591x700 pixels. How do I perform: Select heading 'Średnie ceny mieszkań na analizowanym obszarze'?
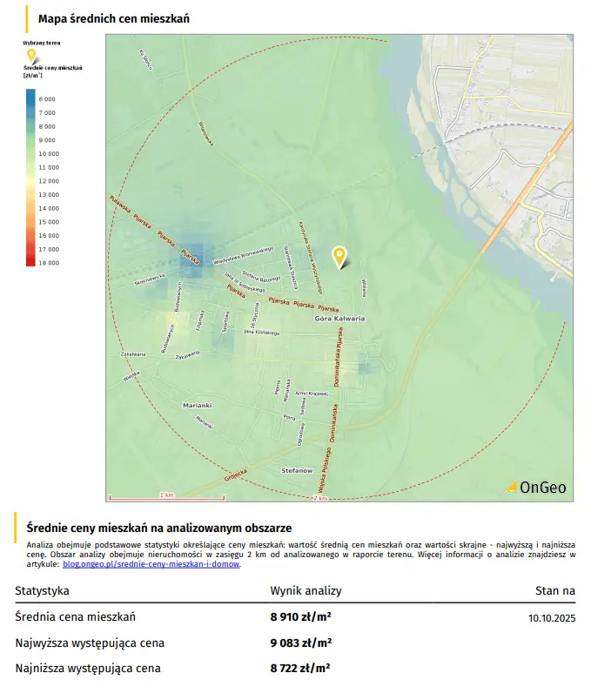(x=159, y=528)
